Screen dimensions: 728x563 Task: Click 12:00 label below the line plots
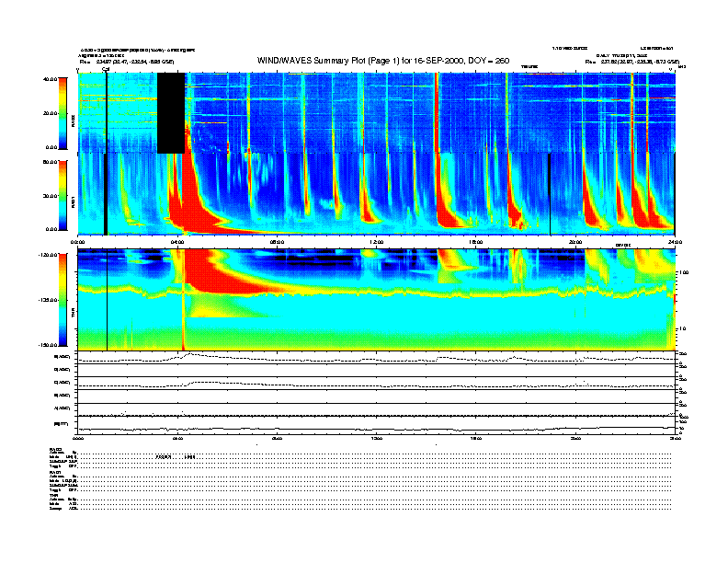tap(377, 438)
